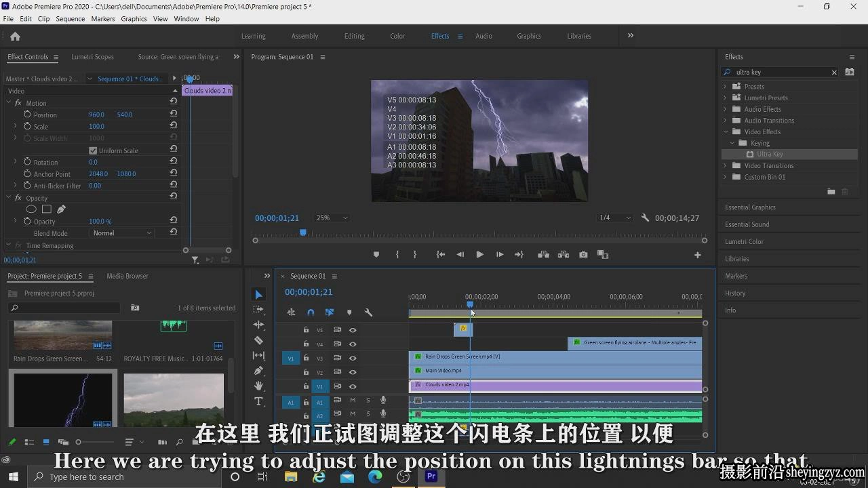Image resolution: width=868 pixels, height=488 pixels.
Task: Click the Lift button in Program monitor
Action: click(543, 255)
